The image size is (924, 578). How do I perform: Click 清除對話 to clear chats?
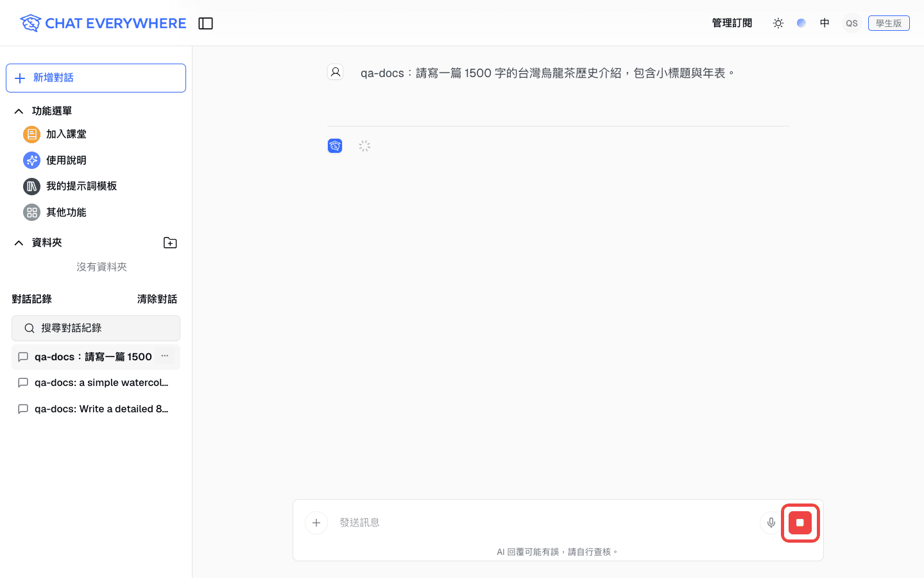(x=157, y=299)
